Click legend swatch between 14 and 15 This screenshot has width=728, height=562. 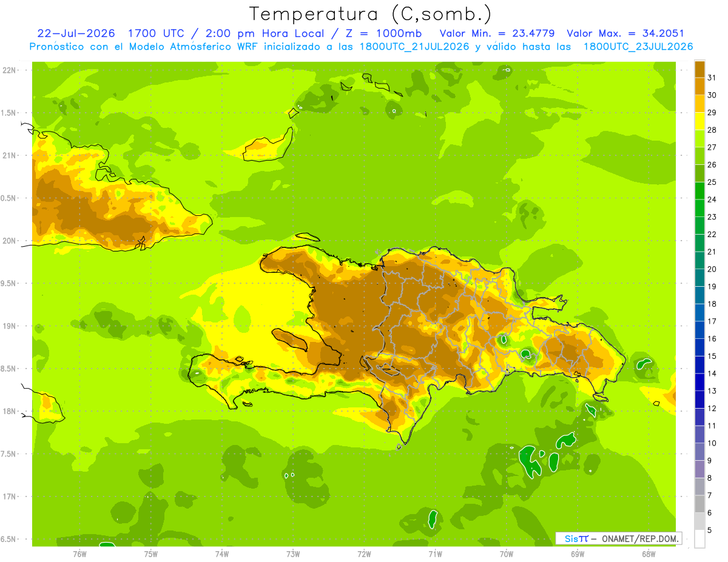[699, 365]
